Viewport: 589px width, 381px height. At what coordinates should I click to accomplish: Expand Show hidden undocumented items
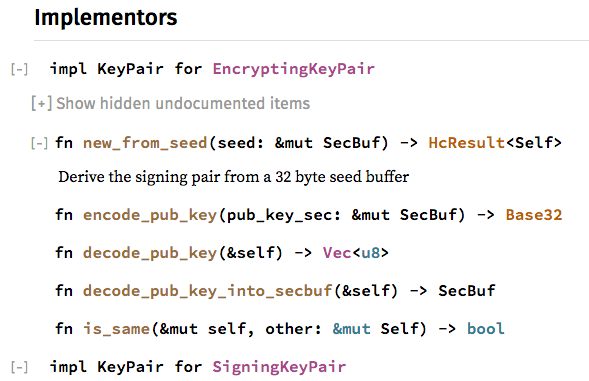click(x=171, y=103)
